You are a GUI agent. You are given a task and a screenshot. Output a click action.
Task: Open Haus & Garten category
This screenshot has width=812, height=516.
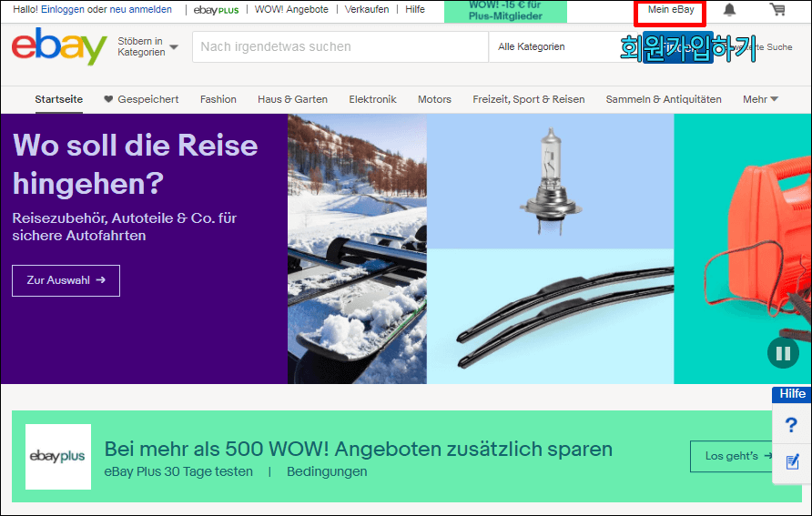tap(292, 99)
